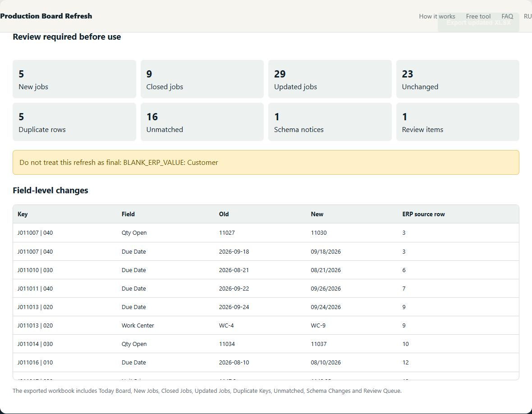Click the new value 11037
The width and height of the screenshot is (532, 414).
coord(319,344)
